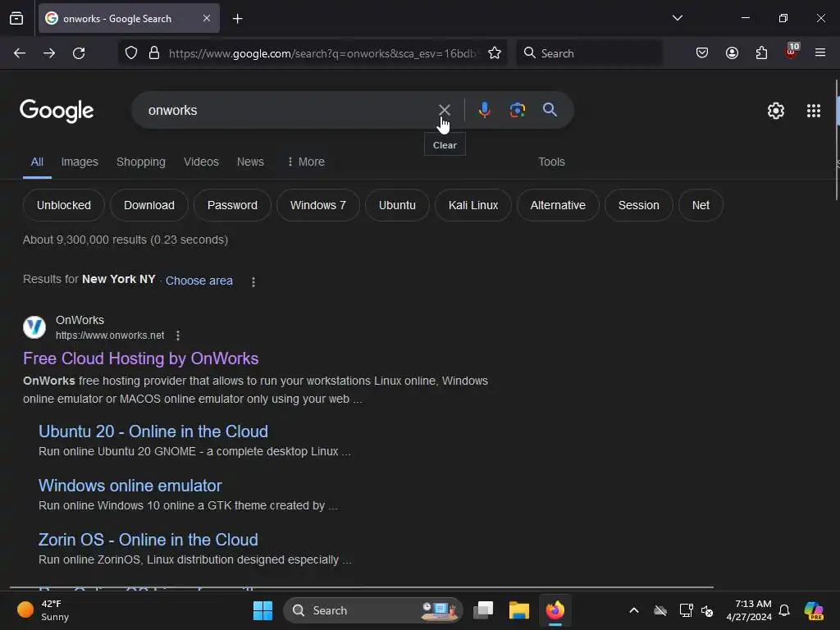Open the Pocket save icon
The image size is (840, 630).
click(702, 53)
